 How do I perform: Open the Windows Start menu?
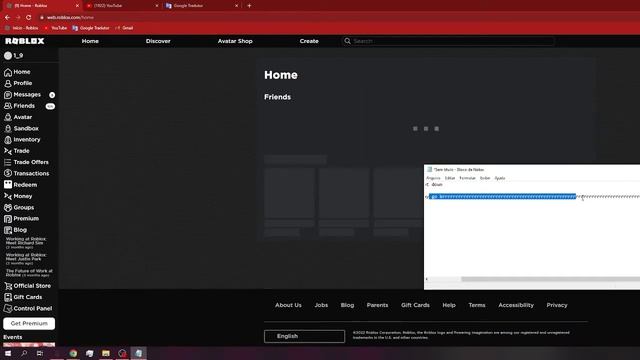coord(8,353)
